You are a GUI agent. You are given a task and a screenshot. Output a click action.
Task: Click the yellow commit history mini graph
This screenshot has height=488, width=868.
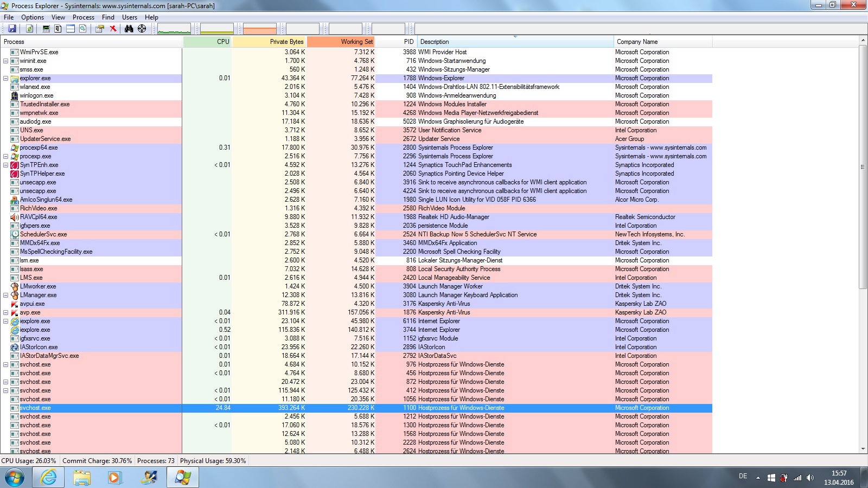pyautogui.click(x=217, y=29)
